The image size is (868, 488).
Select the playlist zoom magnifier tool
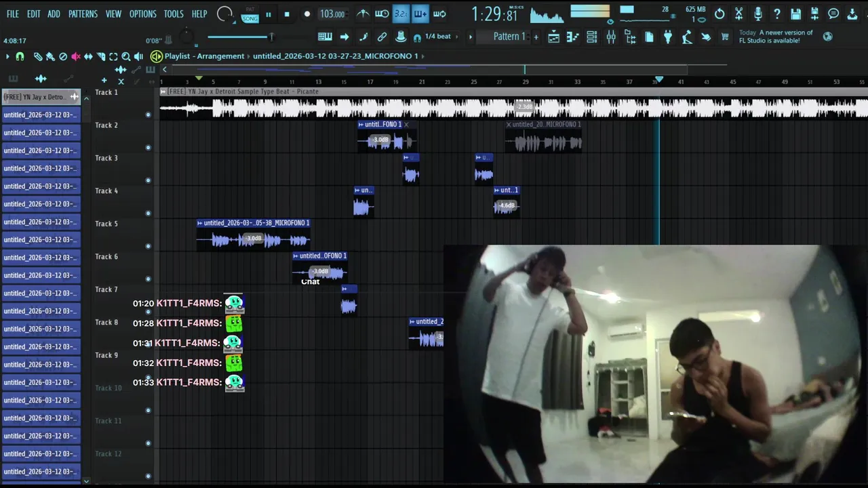point(126,57)
